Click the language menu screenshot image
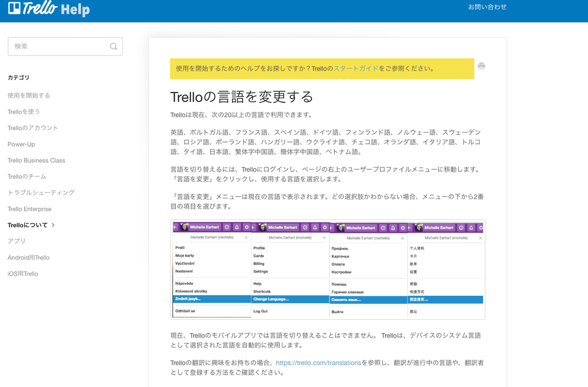588x387 pixels. pyautogui.click(x=328, y=270)
